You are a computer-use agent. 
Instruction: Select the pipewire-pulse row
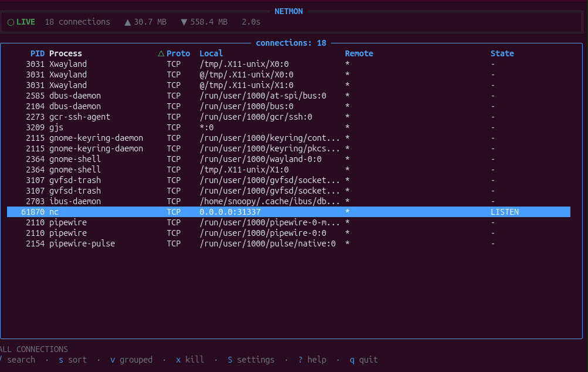click(288, 244)
